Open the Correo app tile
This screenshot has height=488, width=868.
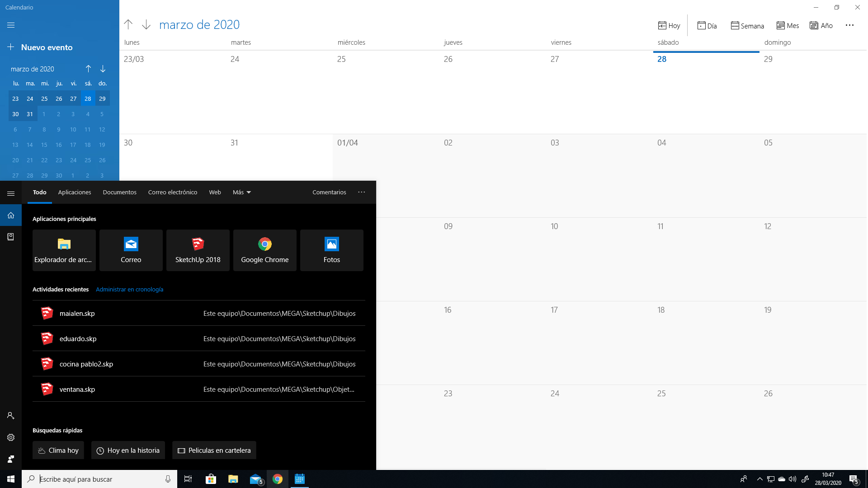click(131, 250)
